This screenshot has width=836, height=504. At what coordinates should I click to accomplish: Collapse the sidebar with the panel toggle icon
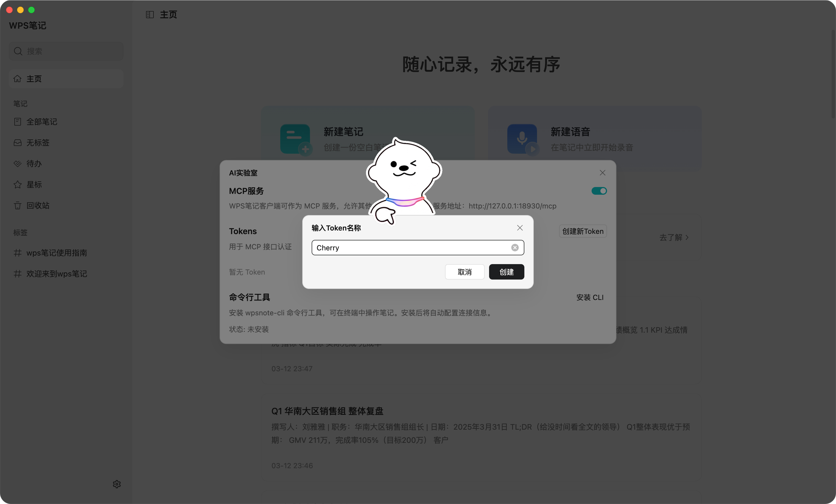150,15
